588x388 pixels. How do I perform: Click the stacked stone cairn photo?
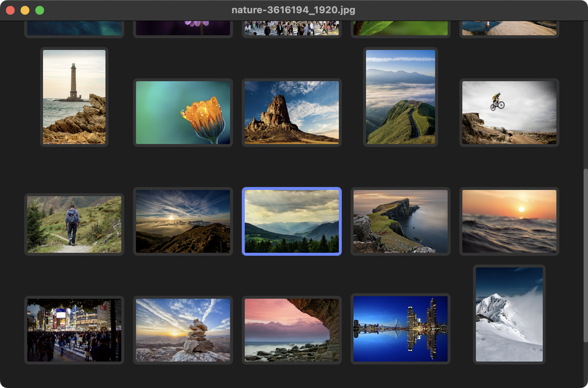pos(183,330)
